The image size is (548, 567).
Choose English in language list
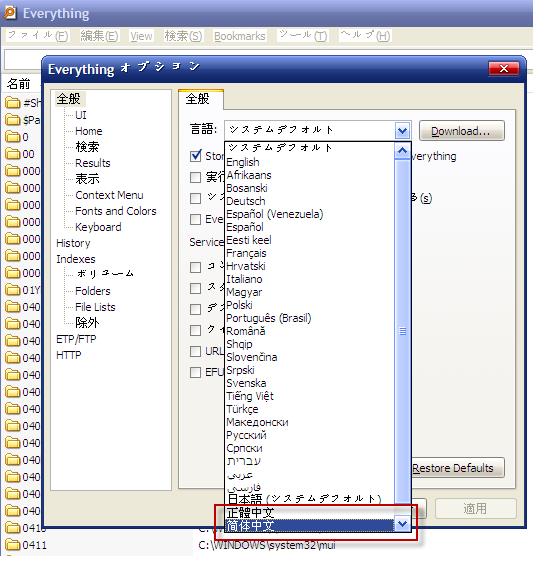(242, 162)
